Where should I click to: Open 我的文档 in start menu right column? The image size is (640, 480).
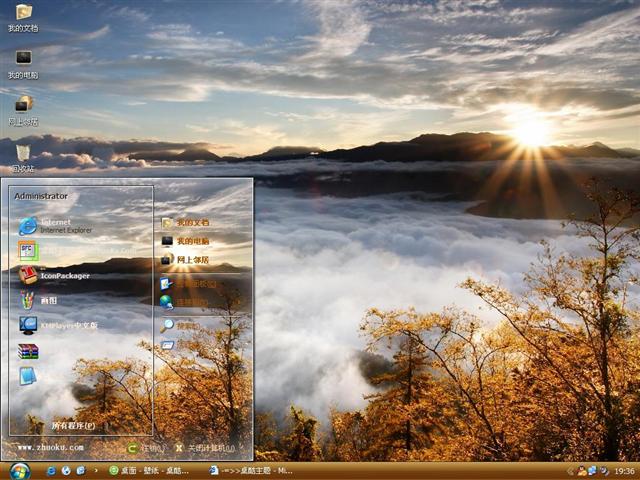185,222
